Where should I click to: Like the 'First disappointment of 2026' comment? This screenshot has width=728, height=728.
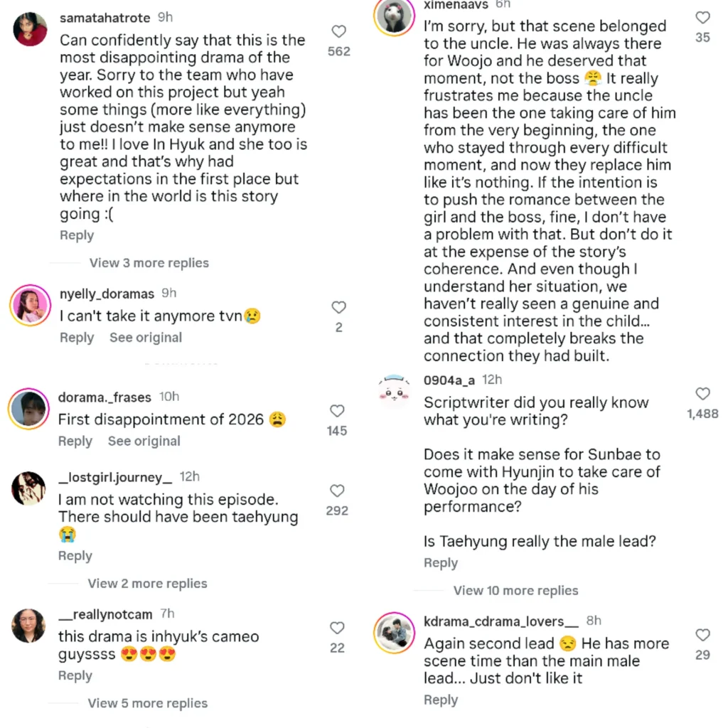pyautogui.click(x=336, y=410)
